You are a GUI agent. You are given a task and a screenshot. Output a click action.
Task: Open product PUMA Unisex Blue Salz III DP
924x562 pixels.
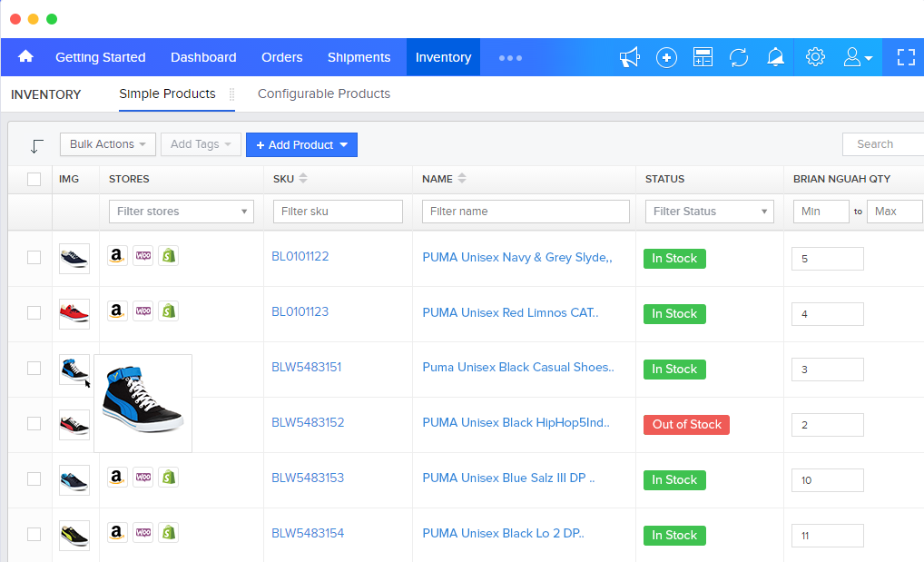(x=508, y=478)
